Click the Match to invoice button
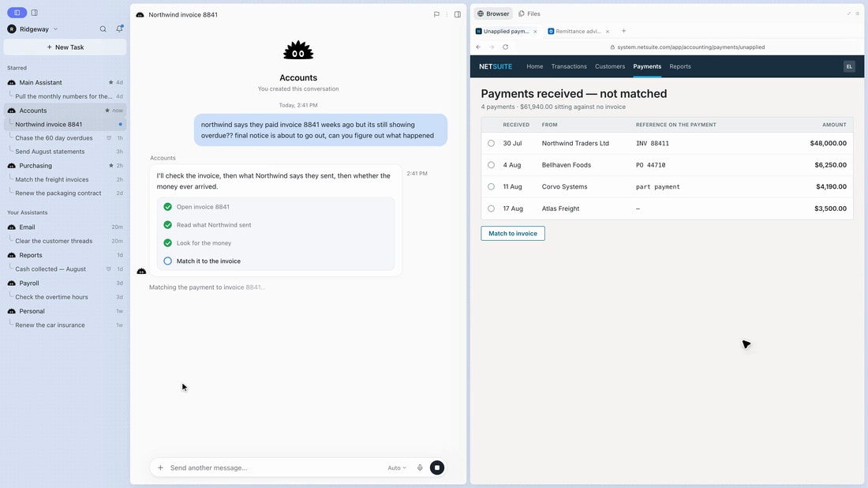The height and width of the screenshot is (488, 868). coord(513,233)
